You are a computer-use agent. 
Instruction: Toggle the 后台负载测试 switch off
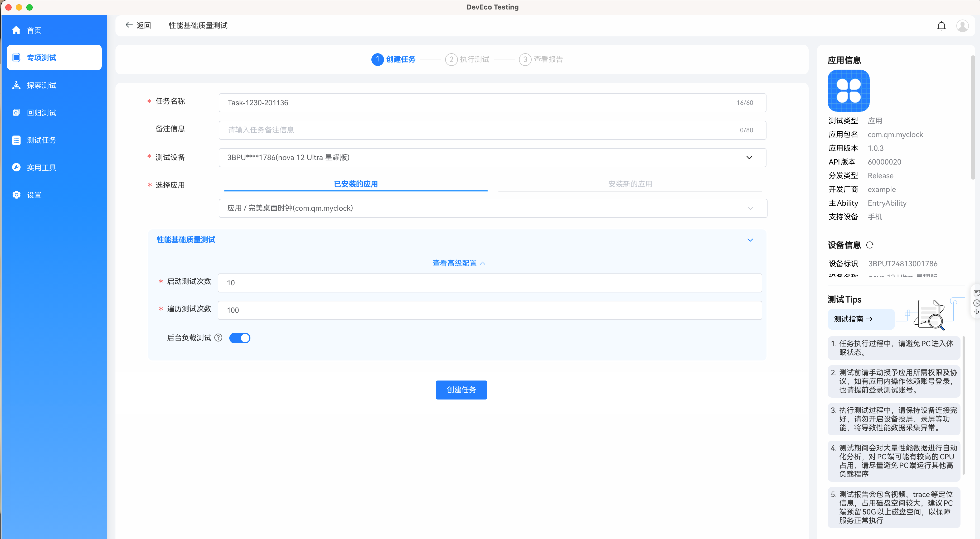(x=240, y=338)
